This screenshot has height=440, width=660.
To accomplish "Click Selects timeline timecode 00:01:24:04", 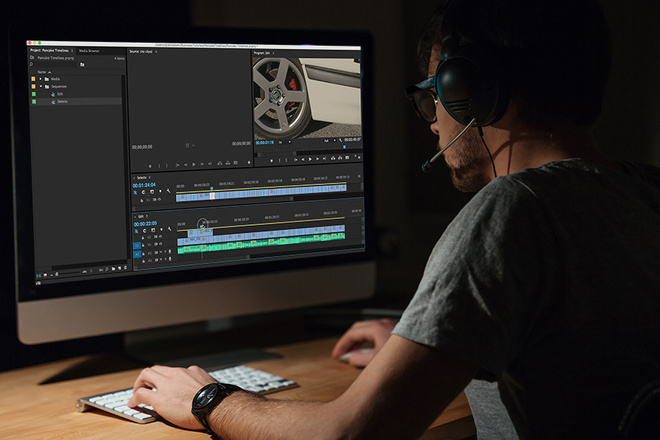I will tap(144, 185).
